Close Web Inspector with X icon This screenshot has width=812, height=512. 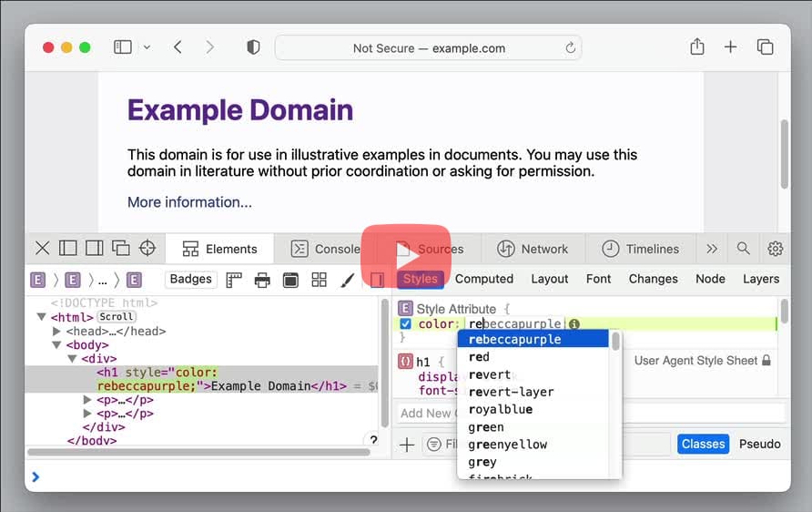43,248
